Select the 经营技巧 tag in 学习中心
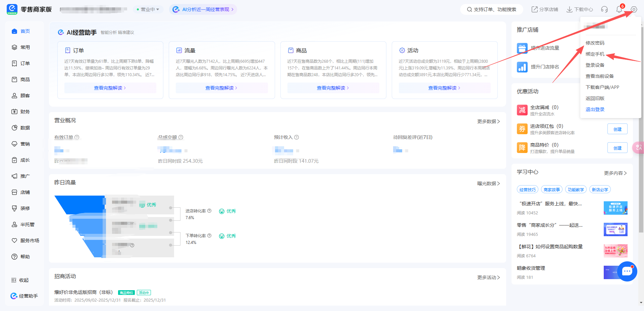The height and width of the screenshot is (311, 644). (527, 190)
